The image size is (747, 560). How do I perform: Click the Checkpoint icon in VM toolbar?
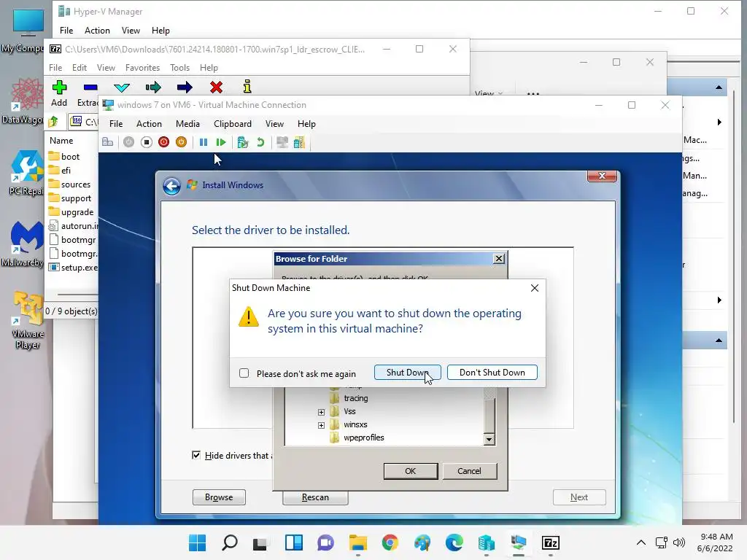243,142
